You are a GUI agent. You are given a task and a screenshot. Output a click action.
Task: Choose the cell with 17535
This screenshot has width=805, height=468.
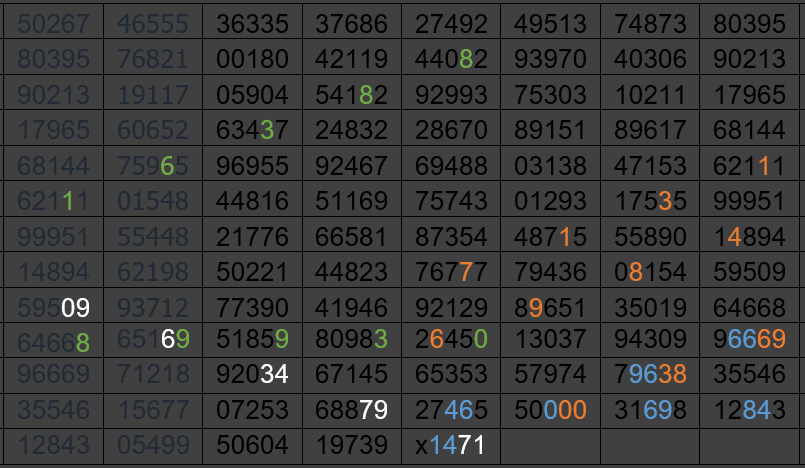click(x=650, y=199)
